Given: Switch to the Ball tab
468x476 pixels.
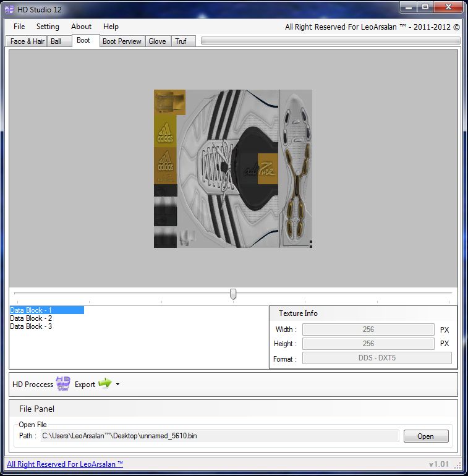Looking at the screenshot, I should pos(56,41).
